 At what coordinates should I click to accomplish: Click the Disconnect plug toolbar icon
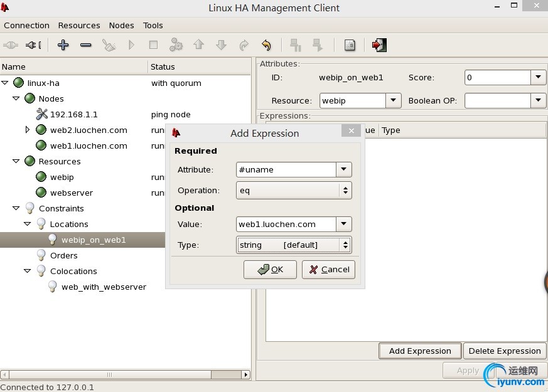pyautogui.click(x=33, y=45)
